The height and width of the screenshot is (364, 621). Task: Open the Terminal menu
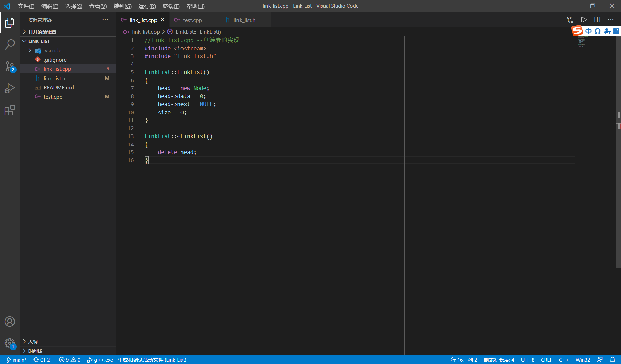[171, 6]
